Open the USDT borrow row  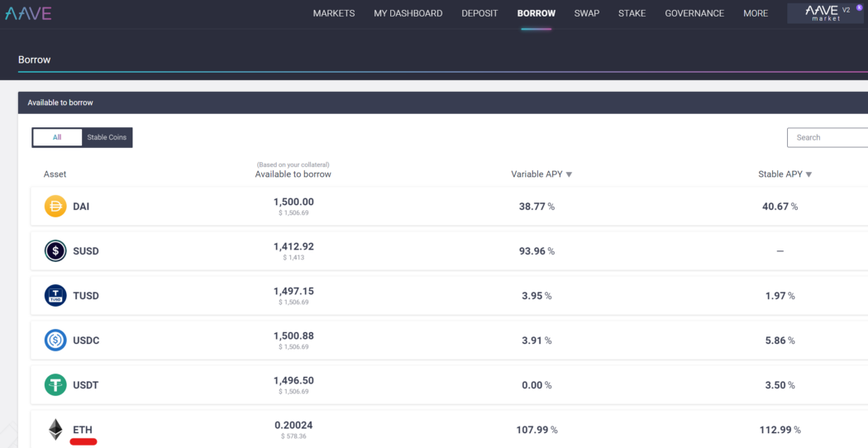449,385
